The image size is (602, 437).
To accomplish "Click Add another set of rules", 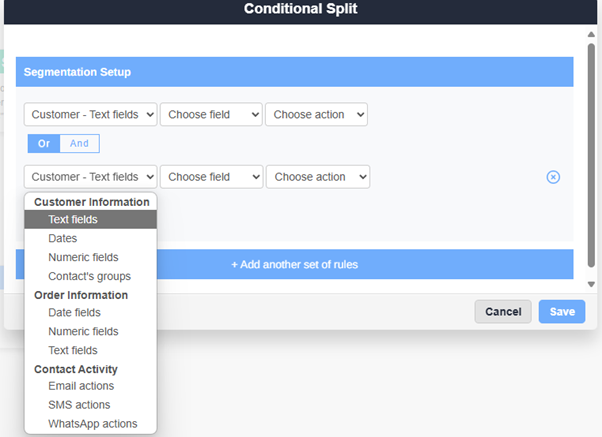I will (x=294, y=265).
